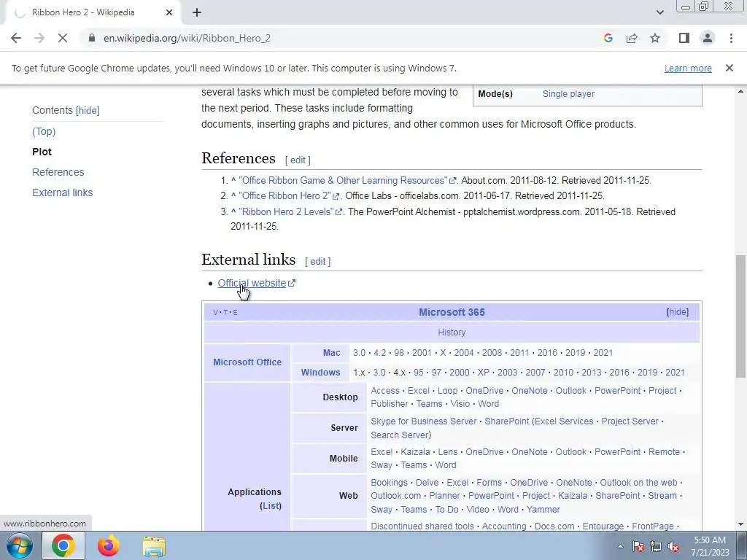The height and width of the screenshot is (560, 747).
Task: Open Windows Office 2007 link
Action: pyautogui.click(x=535, y=373)
